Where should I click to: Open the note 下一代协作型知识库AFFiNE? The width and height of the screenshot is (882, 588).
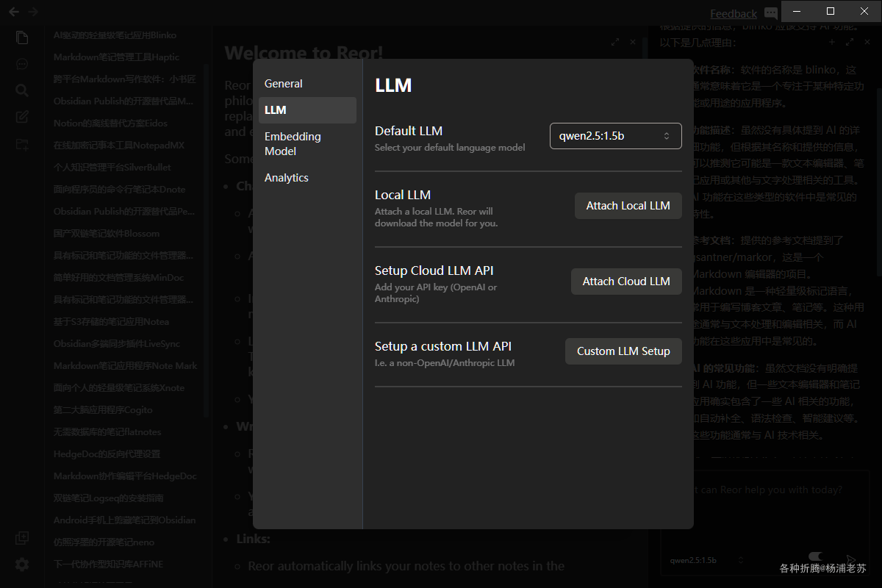[108, 564]
